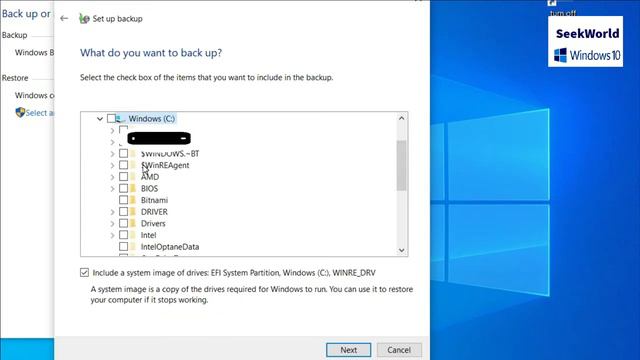
Task: Expand the Intel folder
Action: point(112,235)
